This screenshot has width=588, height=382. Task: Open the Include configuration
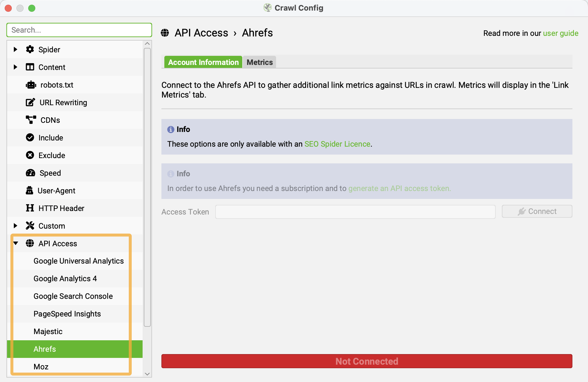(x=75, y=138)
